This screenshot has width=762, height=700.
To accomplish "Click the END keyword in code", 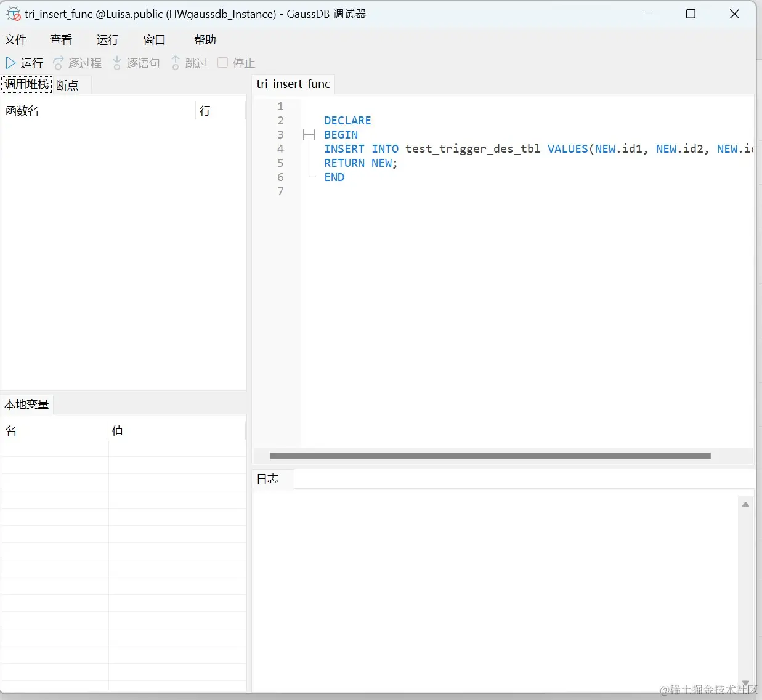I will click(x=334, y=177).
